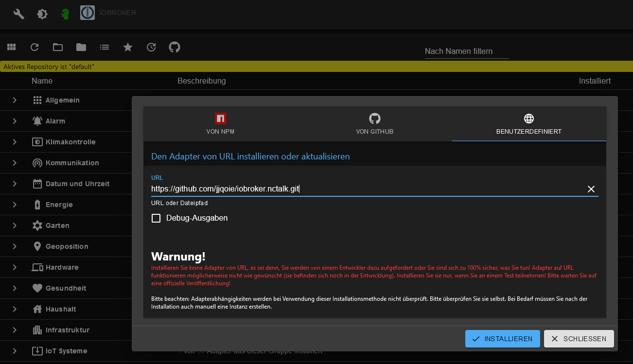Toggle the theme brightness icon

click(42, 14)
